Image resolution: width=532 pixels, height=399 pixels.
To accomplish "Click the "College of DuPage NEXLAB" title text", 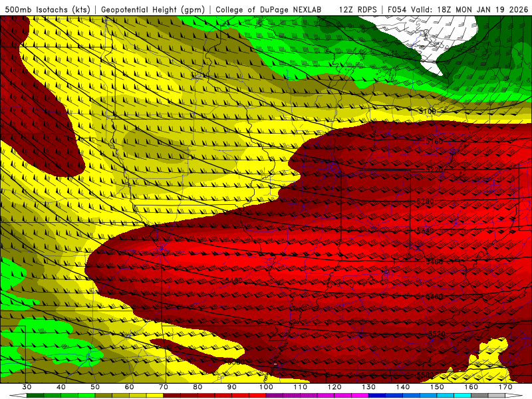I will click(x=269, y=9).
